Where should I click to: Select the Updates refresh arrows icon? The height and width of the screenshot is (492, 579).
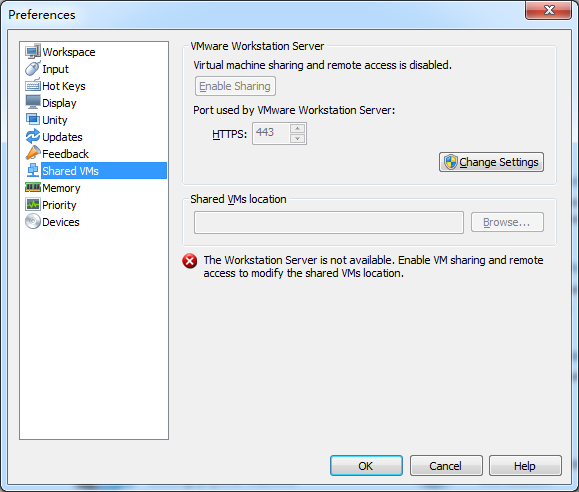point(33,136)
